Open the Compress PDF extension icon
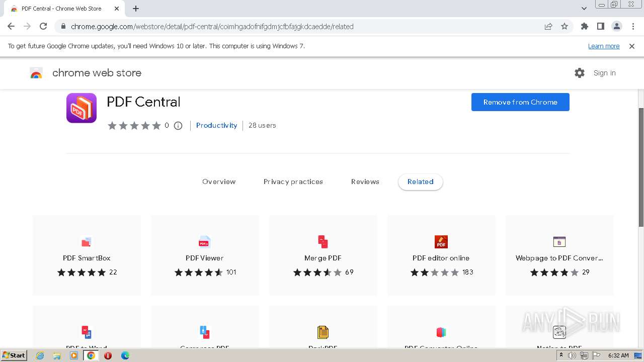 [204, 332]
